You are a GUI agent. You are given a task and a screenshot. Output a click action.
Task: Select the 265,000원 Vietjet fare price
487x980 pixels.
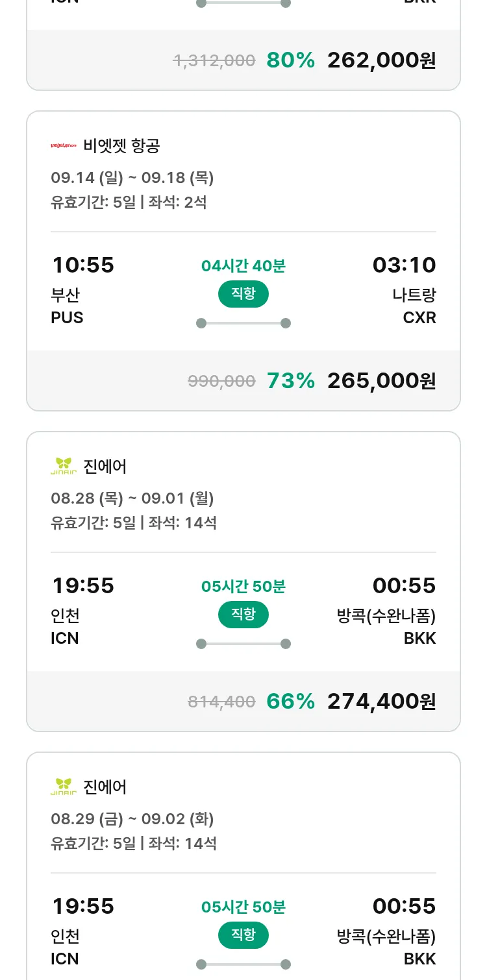(381, 381)
